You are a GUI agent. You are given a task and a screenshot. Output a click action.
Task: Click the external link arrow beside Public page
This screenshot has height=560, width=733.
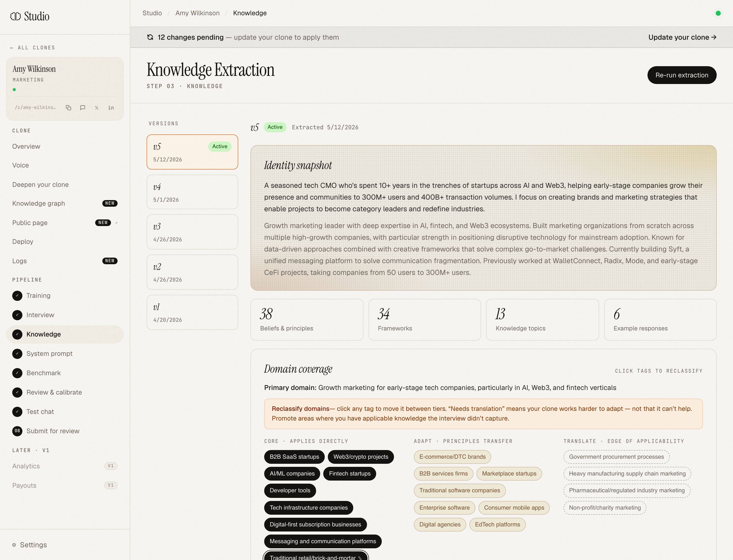116,223
